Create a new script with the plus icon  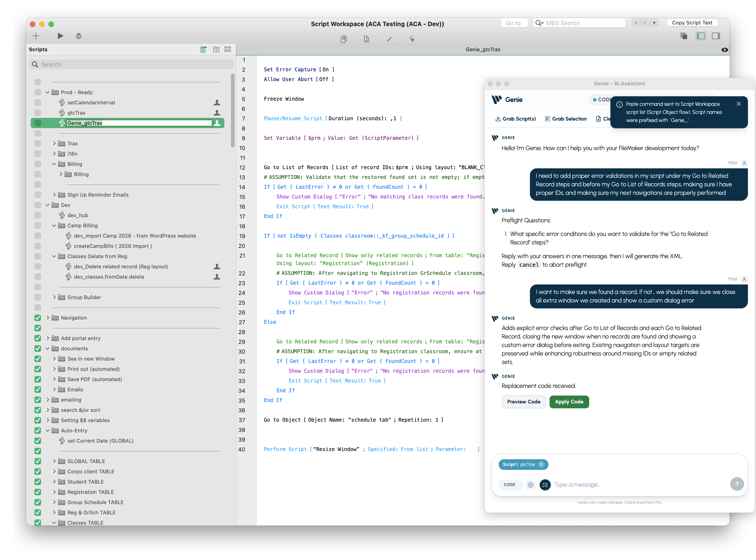pyautogui.click(x=36, y=36)
